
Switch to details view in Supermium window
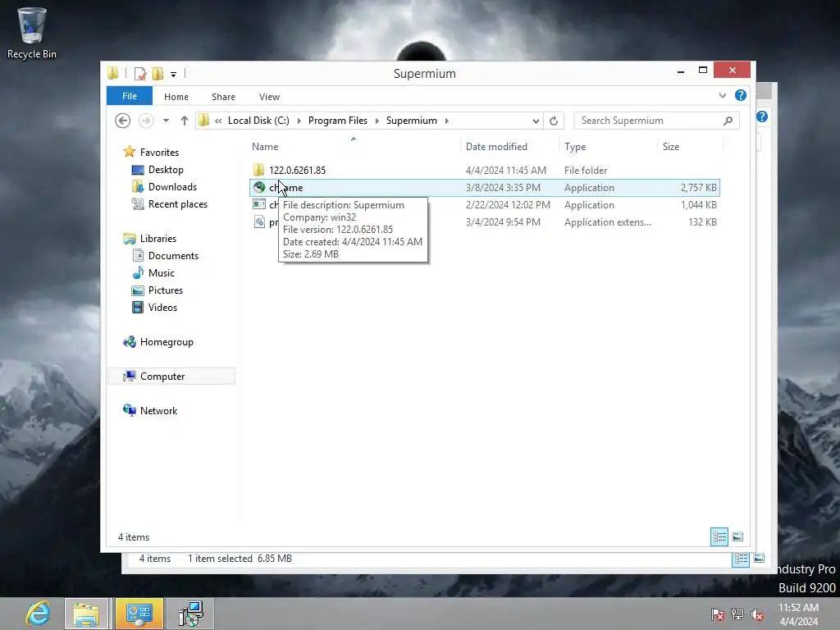coord(719,536)
